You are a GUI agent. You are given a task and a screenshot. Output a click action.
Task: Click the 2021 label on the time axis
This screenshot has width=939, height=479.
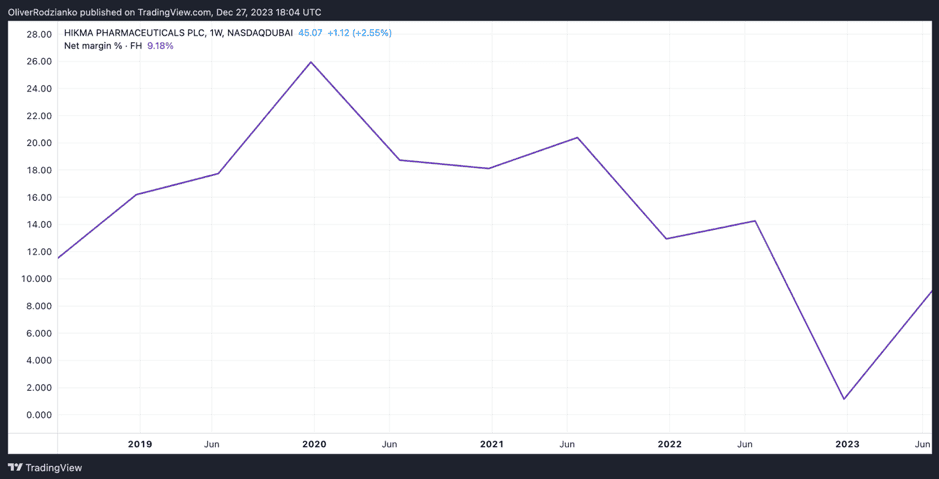click(491, 444)
